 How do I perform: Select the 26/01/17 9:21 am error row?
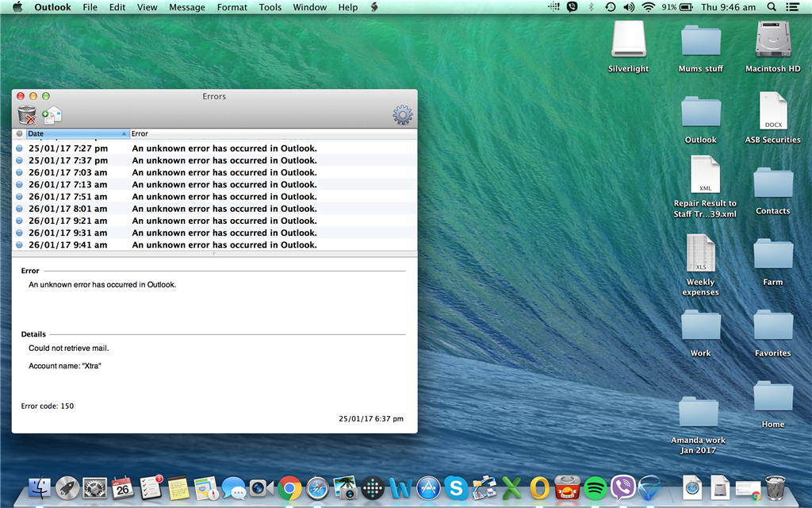214,221
